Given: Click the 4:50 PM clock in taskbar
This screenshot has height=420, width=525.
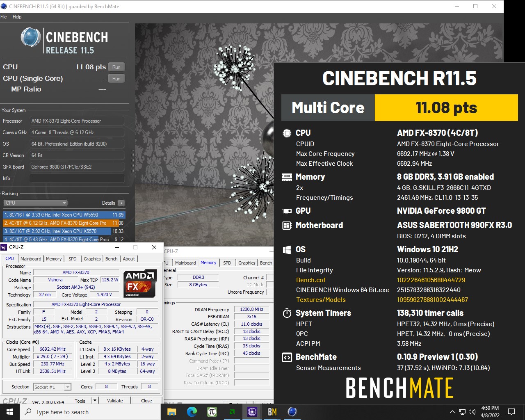Looking at the screenshot, I should point(490,412).
